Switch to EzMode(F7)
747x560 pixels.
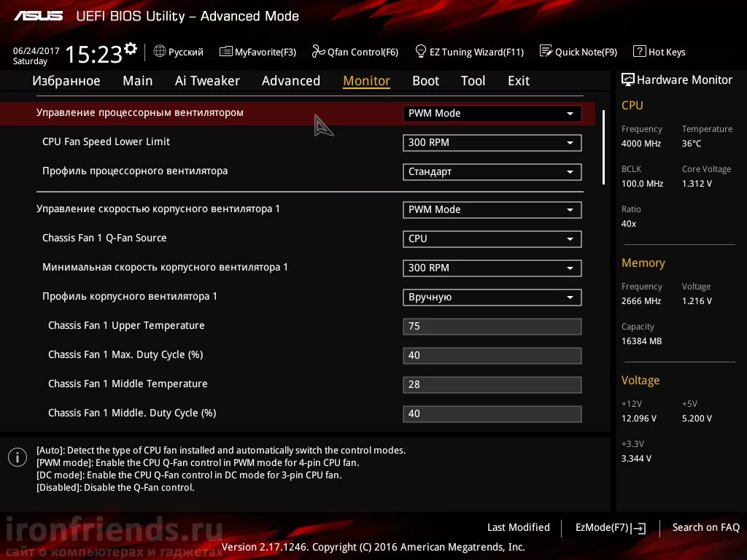pos(611,528)
